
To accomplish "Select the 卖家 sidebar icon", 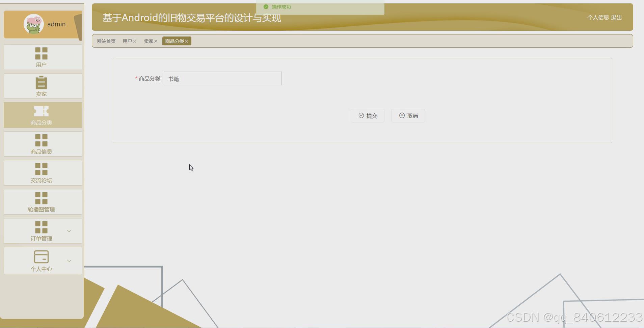I will click(41, 86).
